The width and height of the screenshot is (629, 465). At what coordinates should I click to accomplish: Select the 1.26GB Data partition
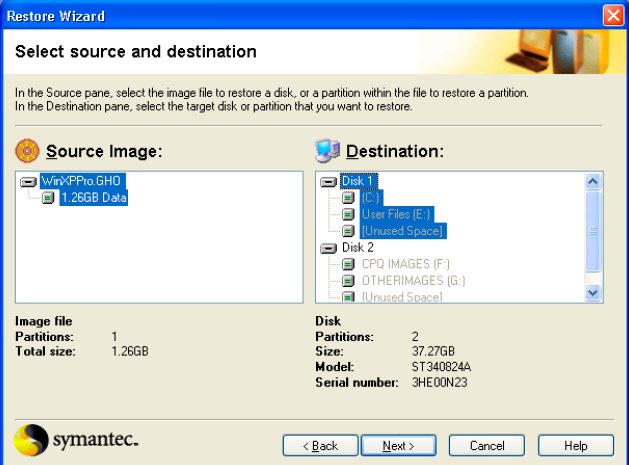click(x=94, y=198)
